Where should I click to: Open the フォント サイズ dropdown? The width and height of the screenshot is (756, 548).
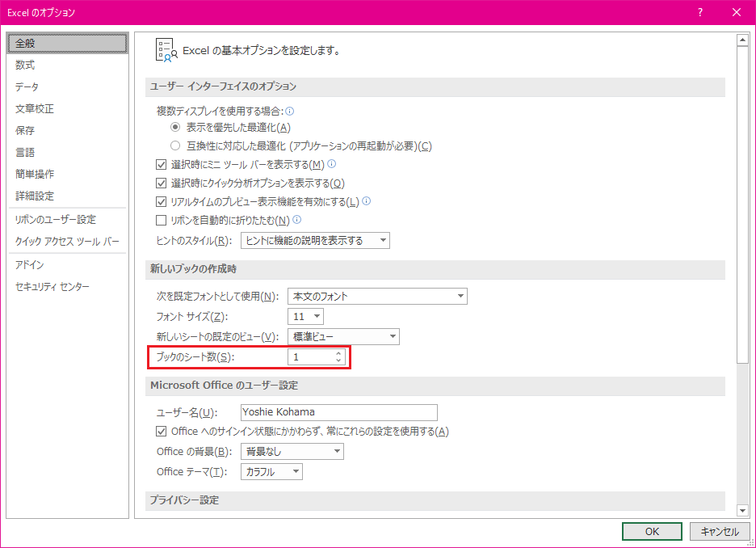[305, 317]
